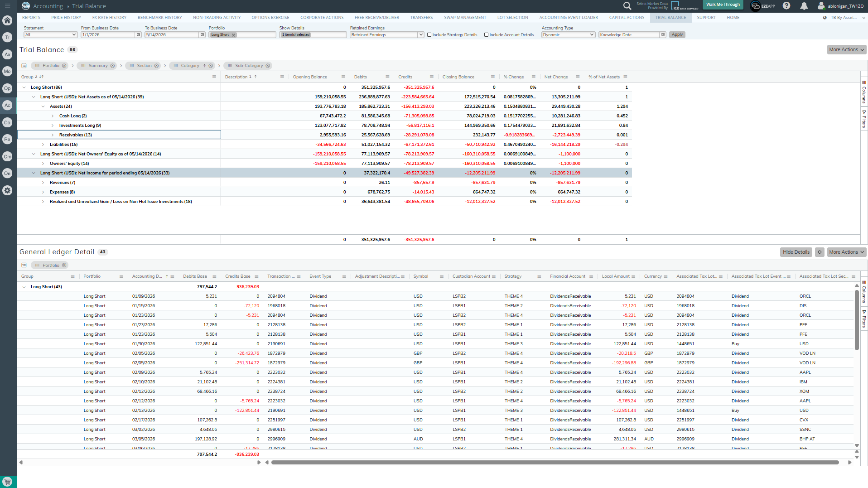
Task: Click the shopping cart icon at bottom
Action: (x=7, y=482)
